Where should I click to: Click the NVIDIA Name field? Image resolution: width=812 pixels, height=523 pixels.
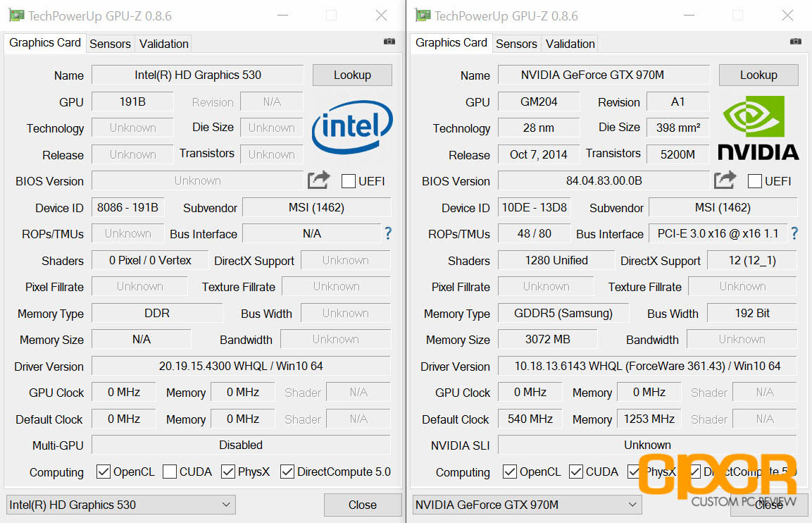click(x=604, y=75)
